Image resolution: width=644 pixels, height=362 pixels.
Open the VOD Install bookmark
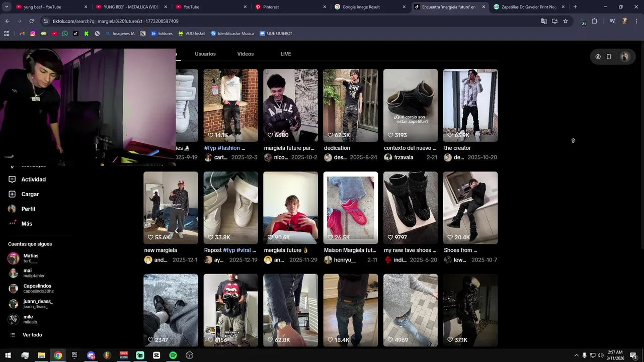coord(192,34)
